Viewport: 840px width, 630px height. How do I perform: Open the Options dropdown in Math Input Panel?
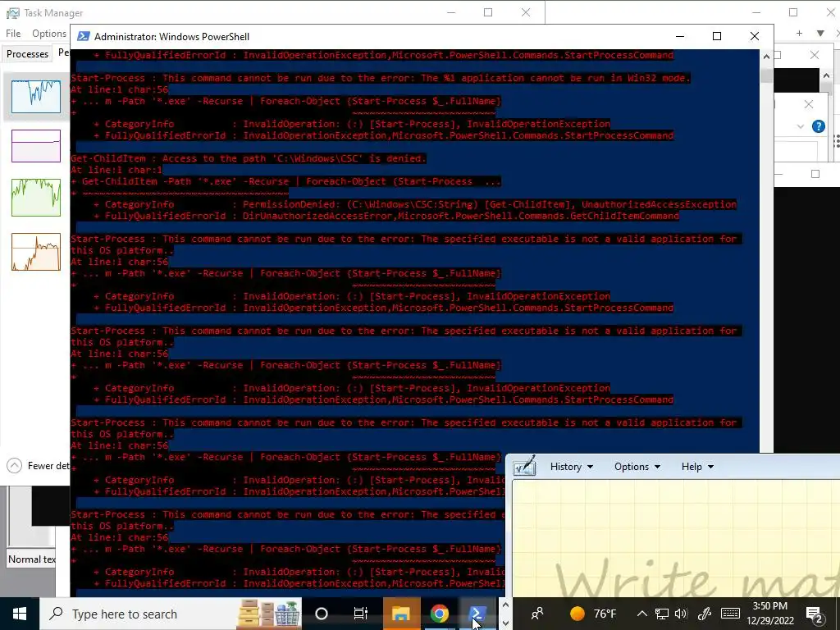[637, 467]
